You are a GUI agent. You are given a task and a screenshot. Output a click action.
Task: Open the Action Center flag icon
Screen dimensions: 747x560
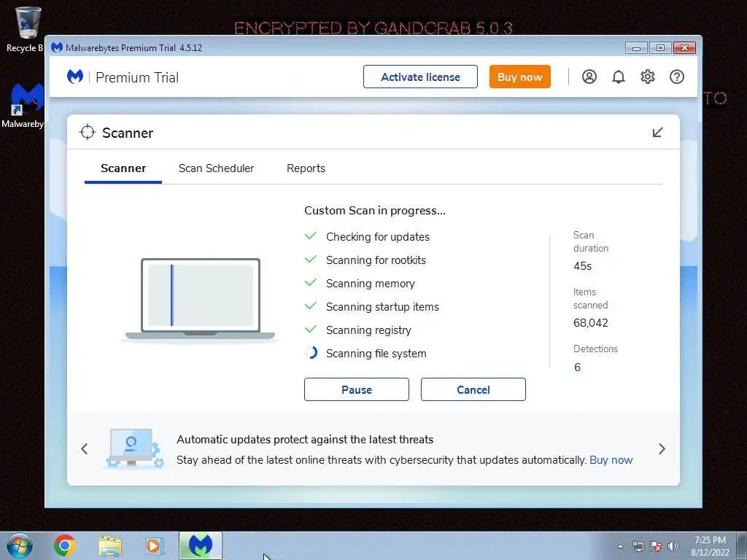656,546
